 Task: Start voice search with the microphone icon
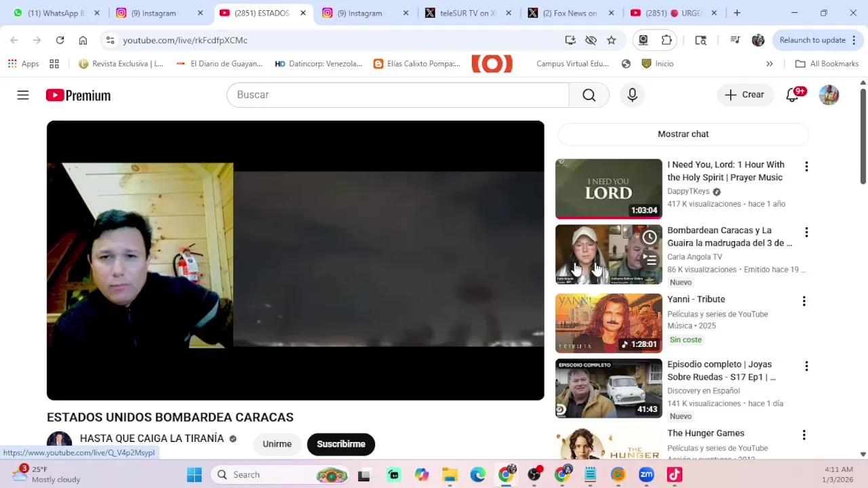tap(632, 95)
